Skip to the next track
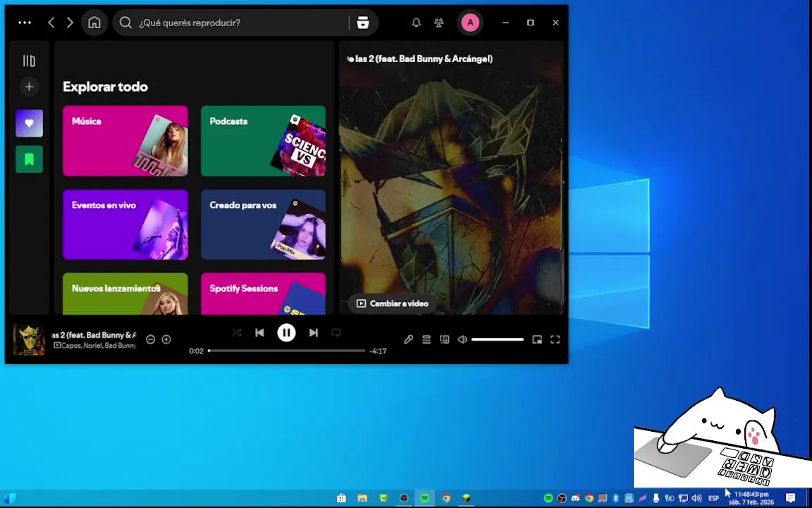The height and width of the screenshot is (508, 812). pos(313,333)
